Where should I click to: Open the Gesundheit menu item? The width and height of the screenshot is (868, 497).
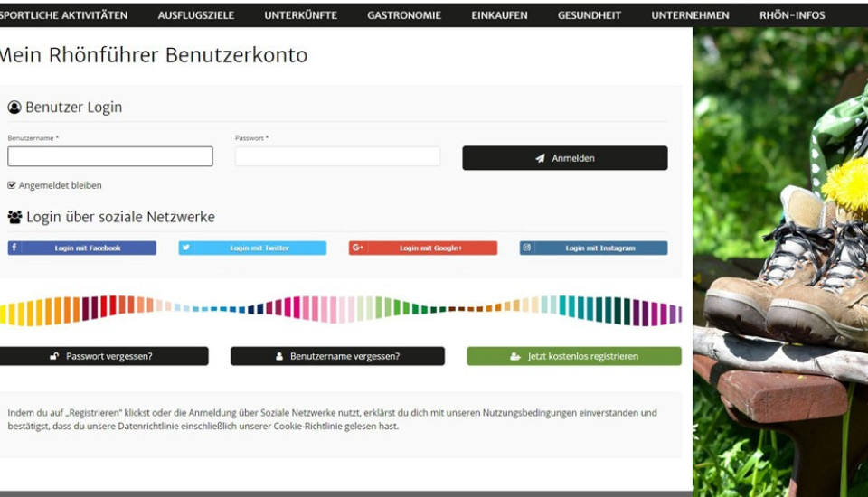(589, 15)
